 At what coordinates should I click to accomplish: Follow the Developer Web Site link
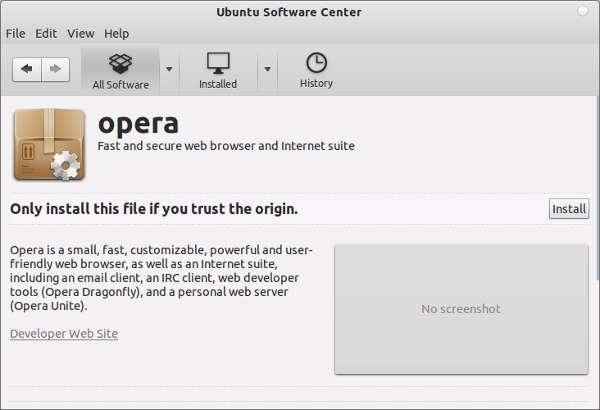(64, 333)
